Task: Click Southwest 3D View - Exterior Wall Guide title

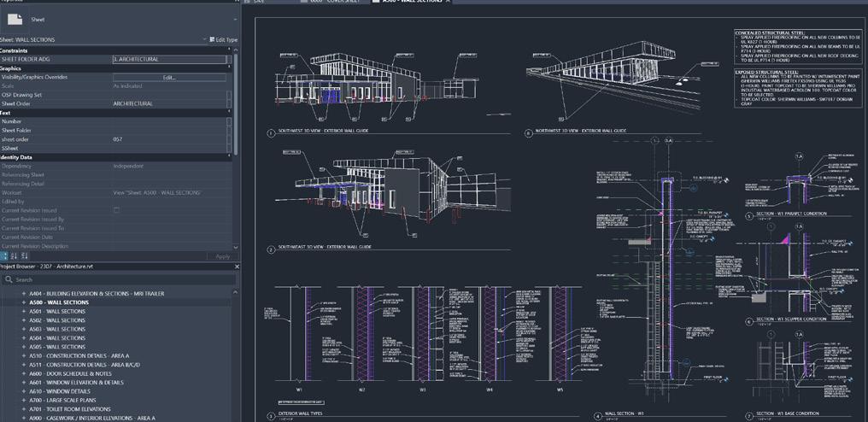Action: tap(323, 131)
